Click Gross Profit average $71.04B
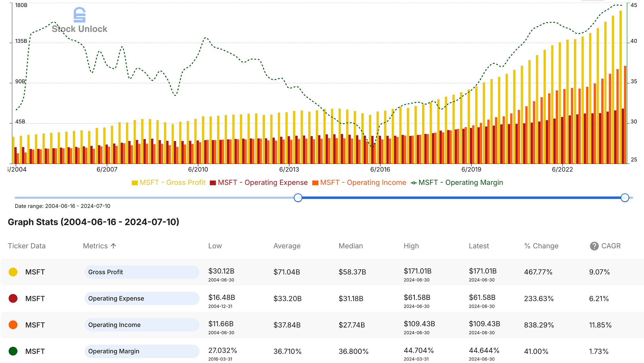This screenshot has width=644, height=363. pos(287,272)
